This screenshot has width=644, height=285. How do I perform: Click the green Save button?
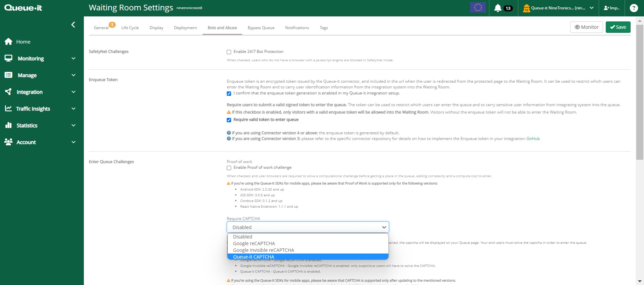[x=618, y=27]
